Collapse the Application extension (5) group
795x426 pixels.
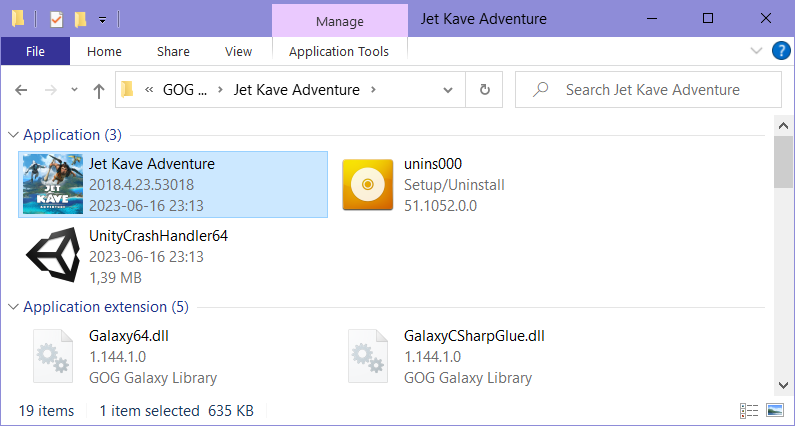coord(14,307)
